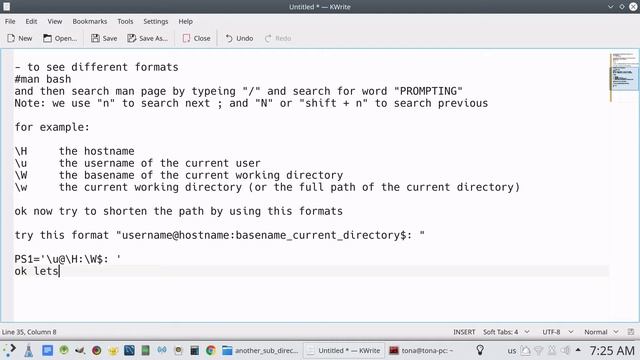640x360 pixels.
Task: Click the lab flask icon in taskbar
Action: click(x=29, y=351)
